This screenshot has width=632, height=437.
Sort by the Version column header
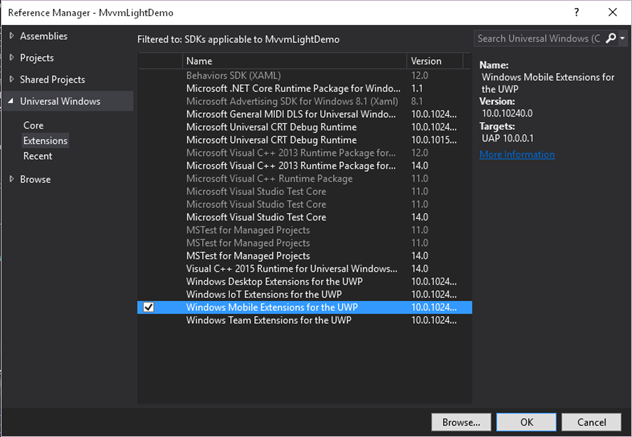pyautogui.click(x=434, y=61)
